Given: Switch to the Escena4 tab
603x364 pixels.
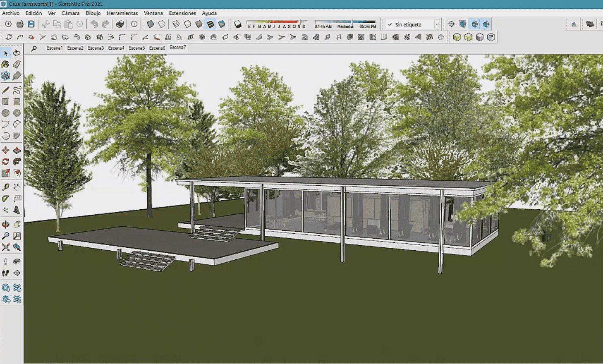Looking at the screenshot, I should [116, 48].
